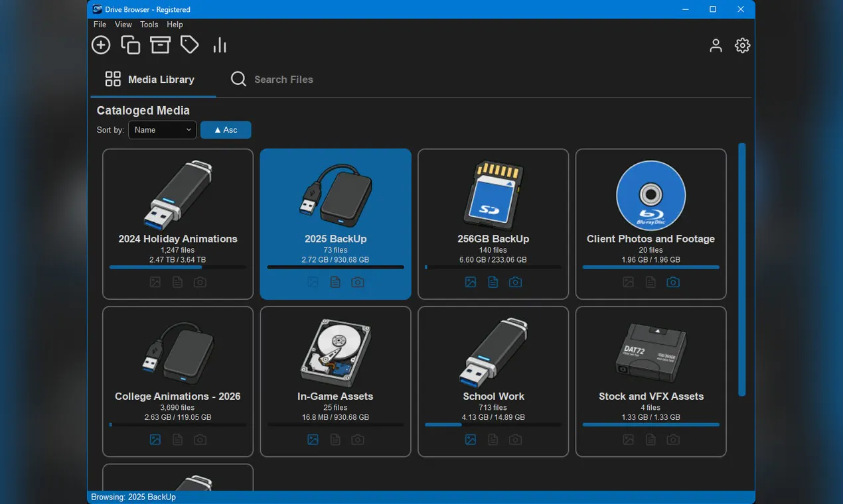Click the document icon on College Animations - 2026

tap(178, 440)
